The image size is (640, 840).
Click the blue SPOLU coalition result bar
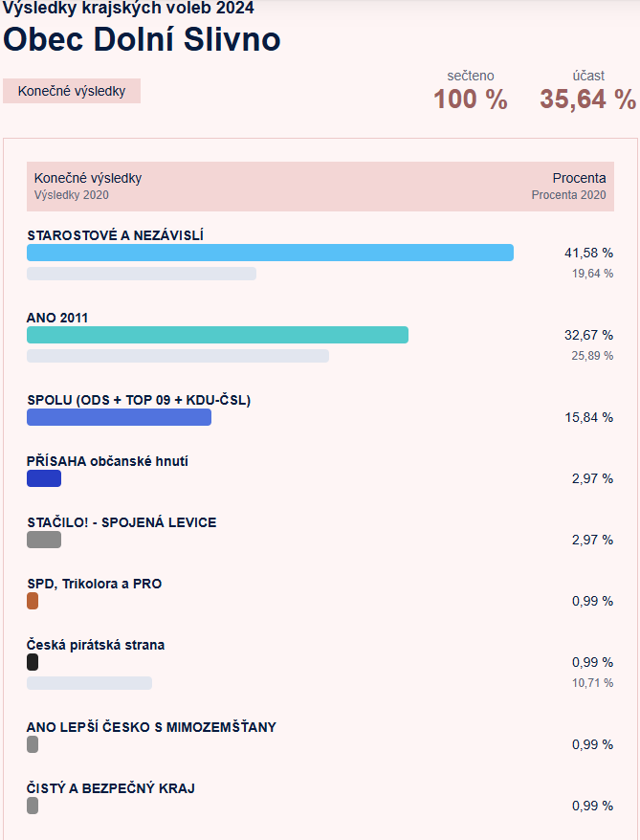pos(119,417)
